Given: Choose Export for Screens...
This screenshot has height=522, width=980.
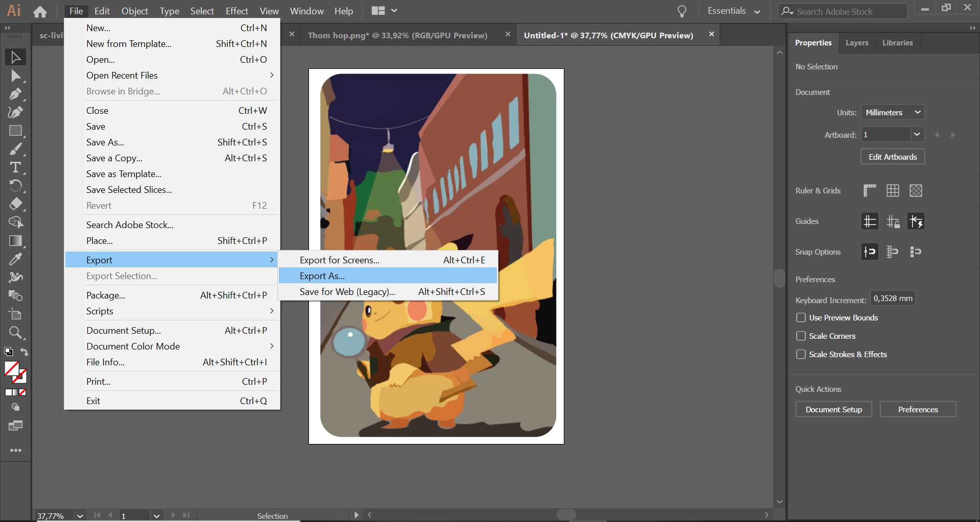Looking at the screenshot, I should 388,260.
